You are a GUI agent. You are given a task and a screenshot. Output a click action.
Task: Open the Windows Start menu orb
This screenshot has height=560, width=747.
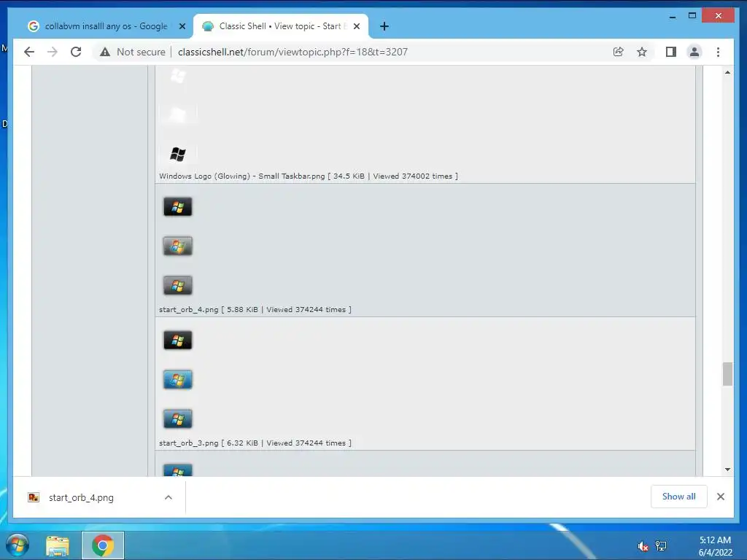(x=18, y=545)
